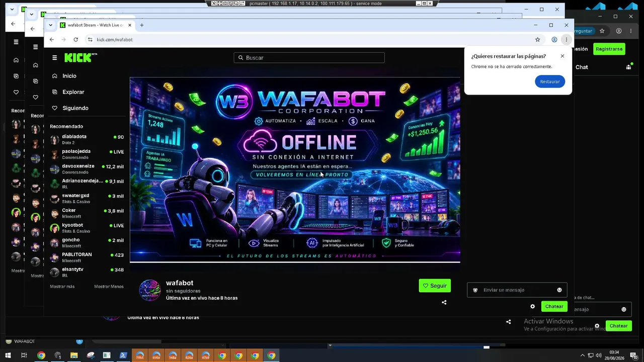Click the shield icon in message box
Viewport: 644px width, 362px height.
click(x=475, y=290)
